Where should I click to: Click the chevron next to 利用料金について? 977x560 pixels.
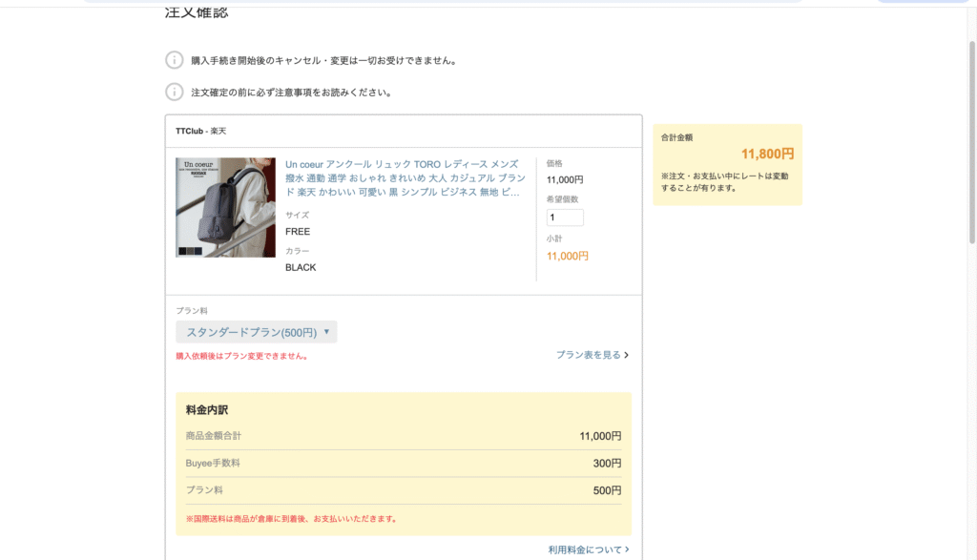[626, 550]
